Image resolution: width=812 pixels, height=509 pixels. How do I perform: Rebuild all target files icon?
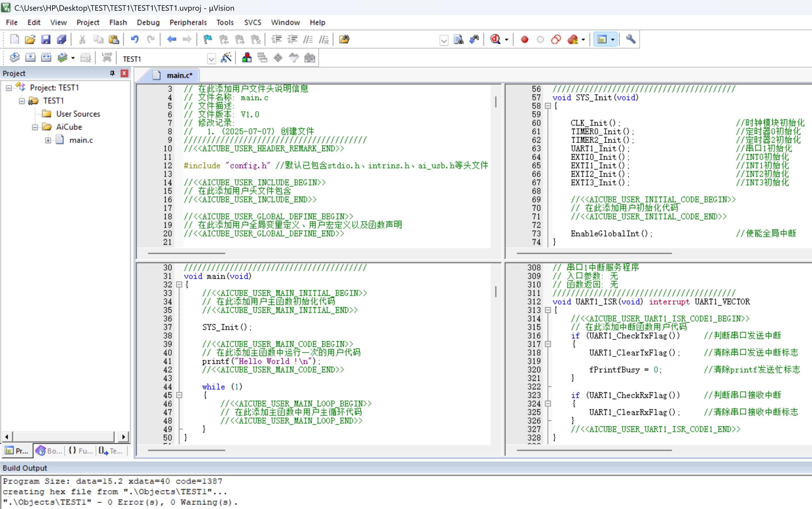pos(46,58)
